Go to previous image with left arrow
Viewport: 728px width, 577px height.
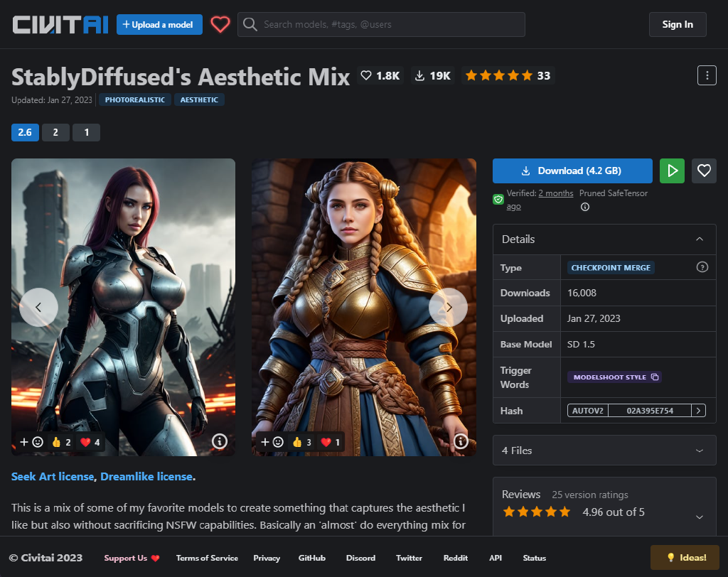[x=38, y=307]
